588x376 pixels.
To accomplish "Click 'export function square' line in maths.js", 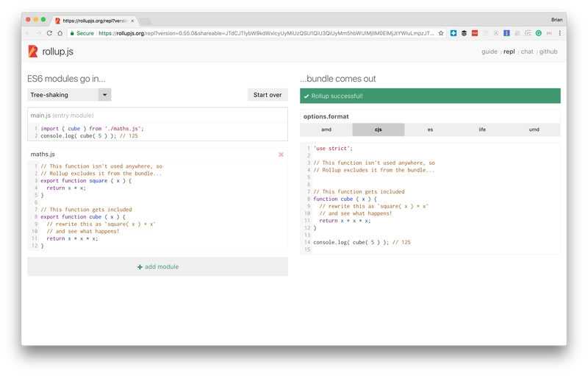I will [x=86, y=181].
